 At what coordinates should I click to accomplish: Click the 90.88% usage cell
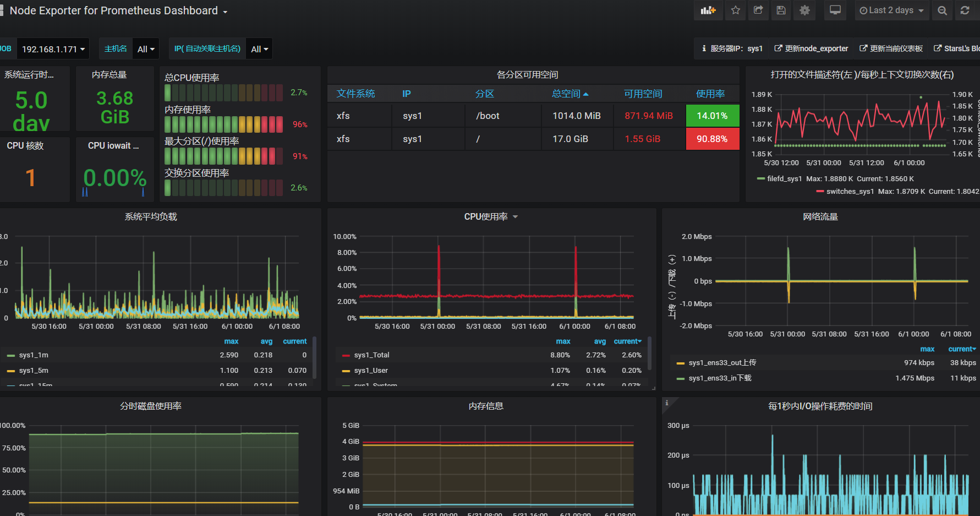[x=713, y=139]
